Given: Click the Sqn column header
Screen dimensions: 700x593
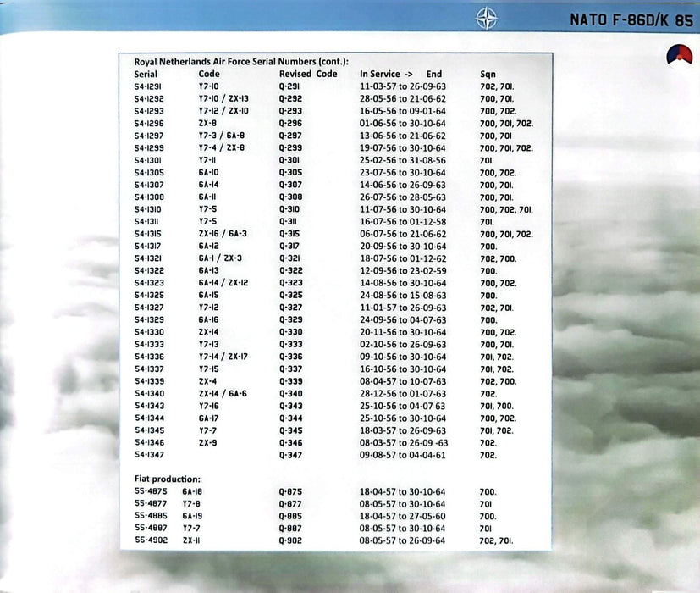Looking at the screenshot, I should click(488, 75).
